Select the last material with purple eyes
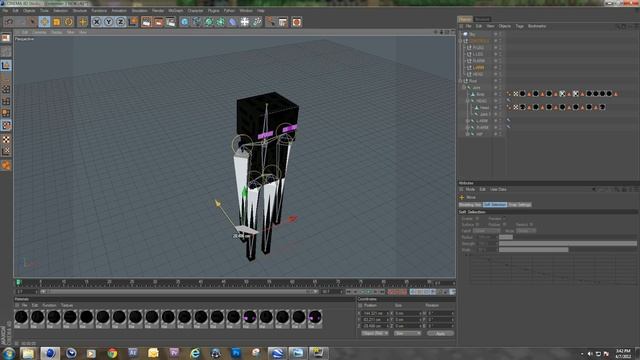Image resolution: width=640 pixels, height=360 pixels. coord(315,318)
